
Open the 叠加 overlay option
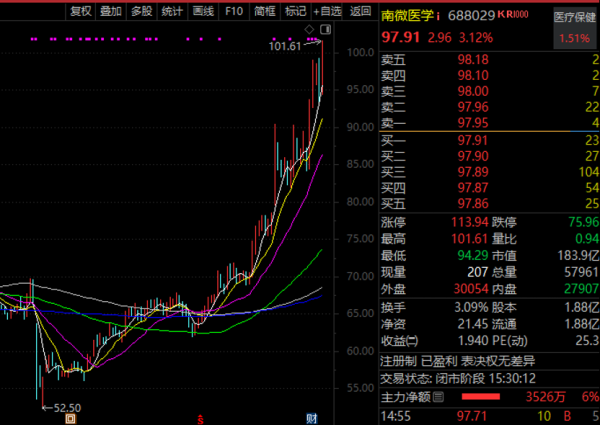pyautogui.click(x=111, y=11)
